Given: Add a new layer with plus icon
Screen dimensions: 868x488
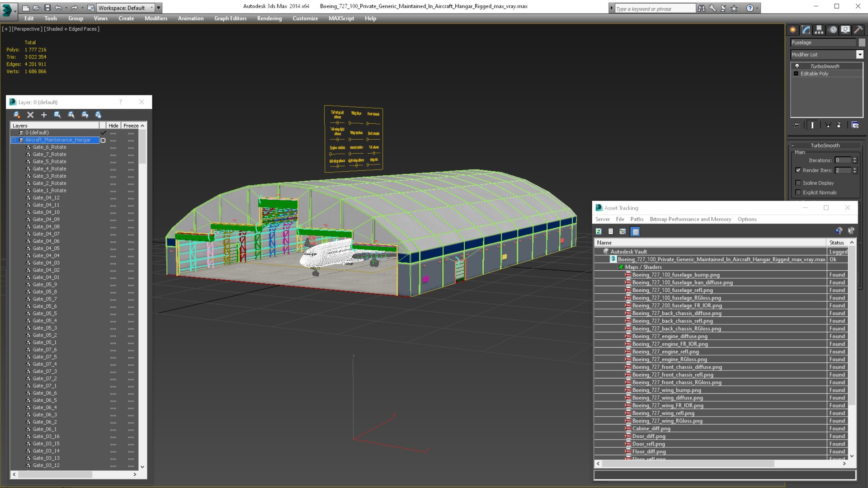Looking at the screenshot, I should (x=44, y=115).
